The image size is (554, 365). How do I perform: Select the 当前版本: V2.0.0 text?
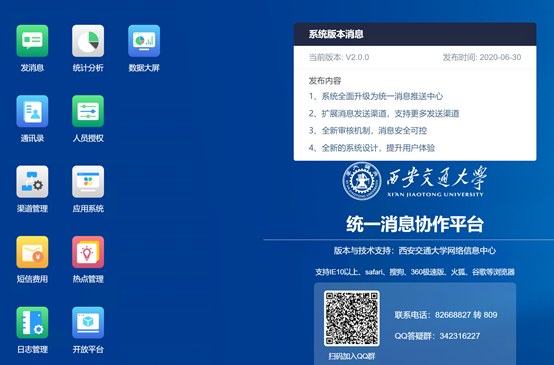(x=339, y=57)
